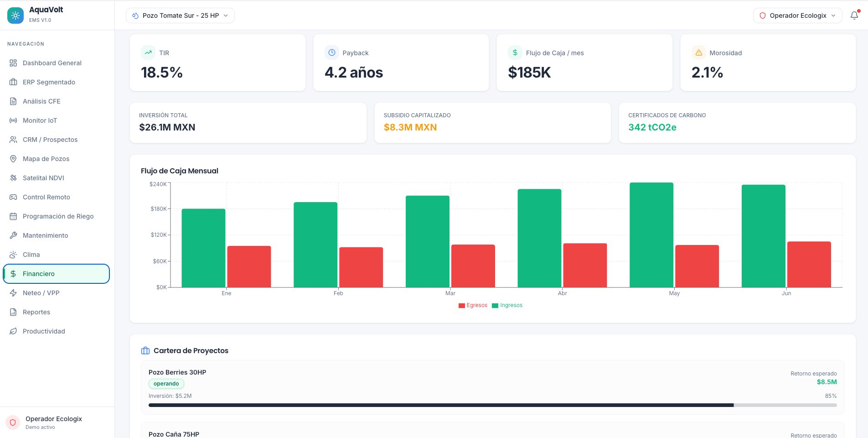The width and height of the screenshot is (868, 438).
Task: Navigate to Neteo / VPP
Action: pyautogui.click(x=57, y=293)
